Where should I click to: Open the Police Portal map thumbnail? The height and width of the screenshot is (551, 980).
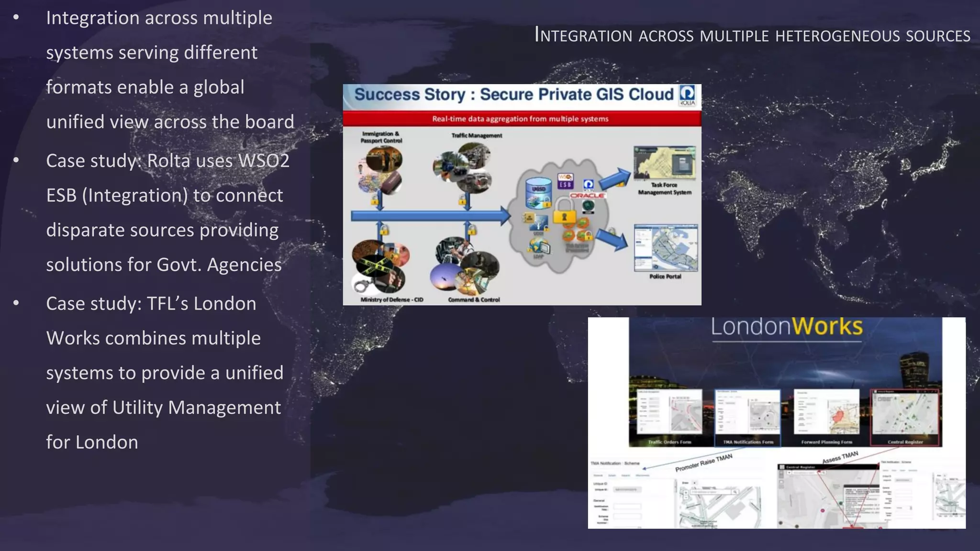click(666, 248)
